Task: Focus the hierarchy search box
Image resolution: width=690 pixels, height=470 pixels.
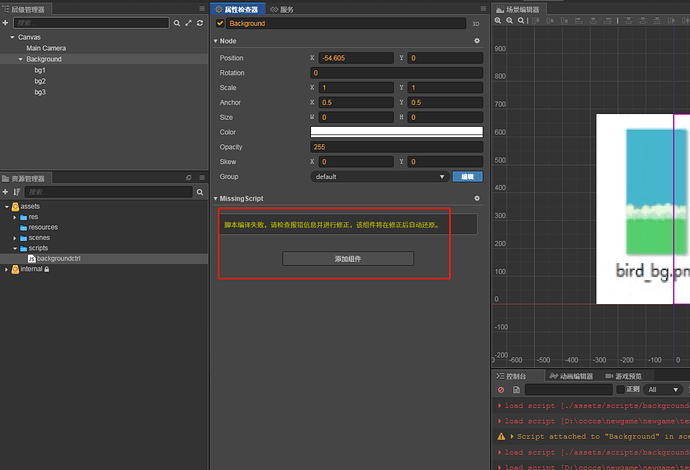Action: tap(91, 23)
